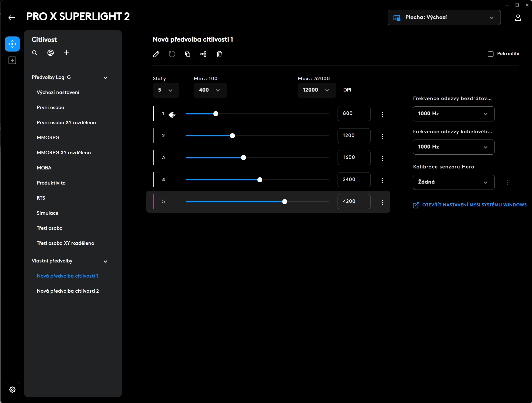Open wireless report rate 1000 Hz dropdown
Screen dimensions: 532x403
point(454,114)
